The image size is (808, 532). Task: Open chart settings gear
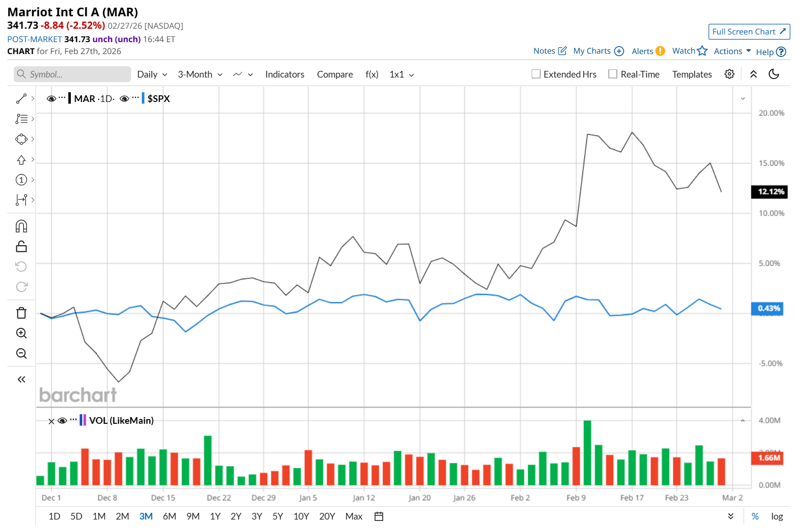[729, 74]
